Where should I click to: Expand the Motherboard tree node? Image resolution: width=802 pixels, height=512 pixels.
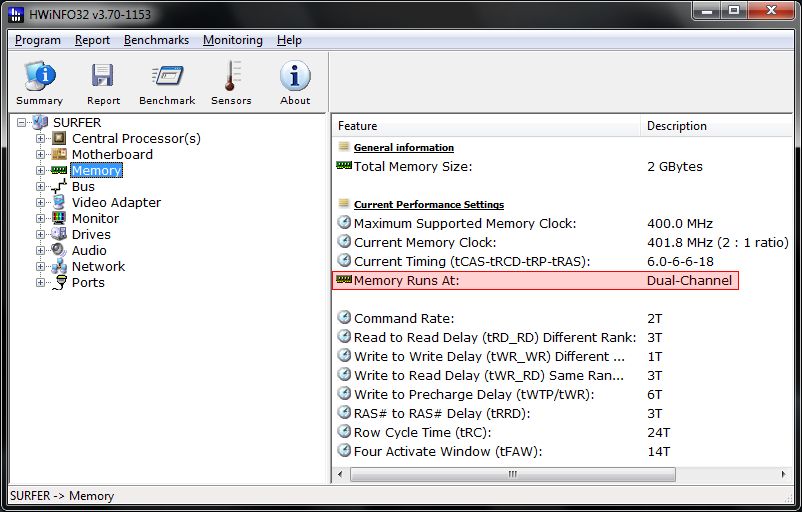click(x=41, y=154)
